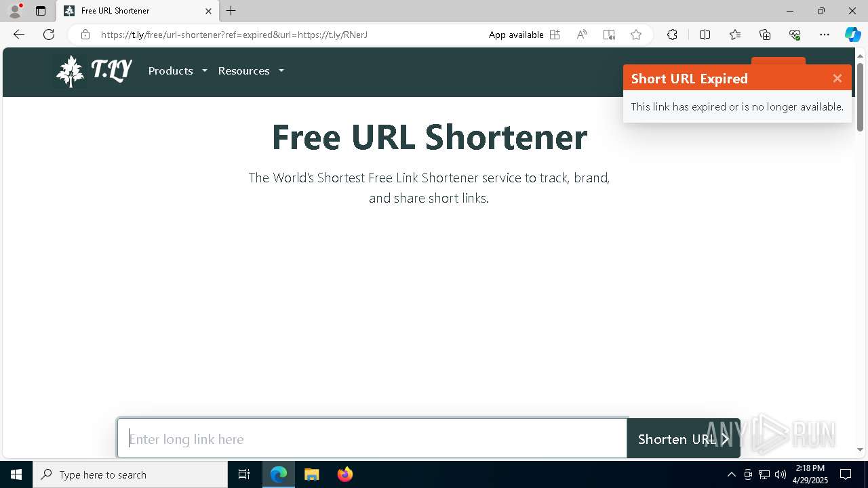Expand the Resources dropdown menu

[251, 70]
